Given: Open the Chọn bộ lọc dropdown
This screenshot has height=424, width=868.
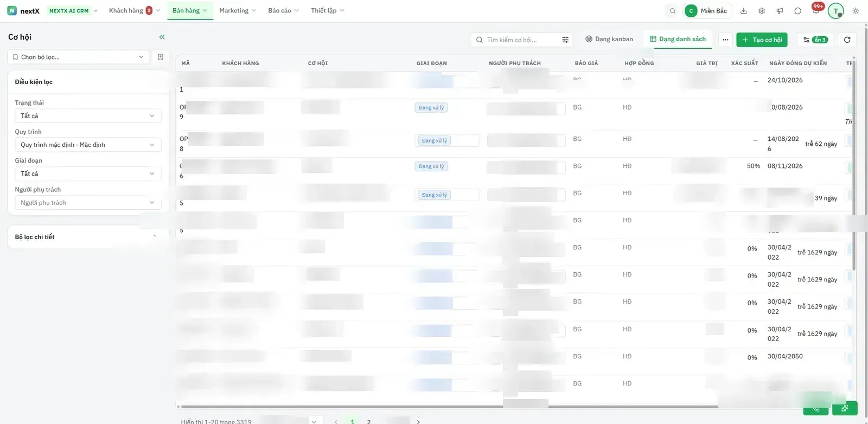Looking at the screenshot, I should tap(78, 57).
